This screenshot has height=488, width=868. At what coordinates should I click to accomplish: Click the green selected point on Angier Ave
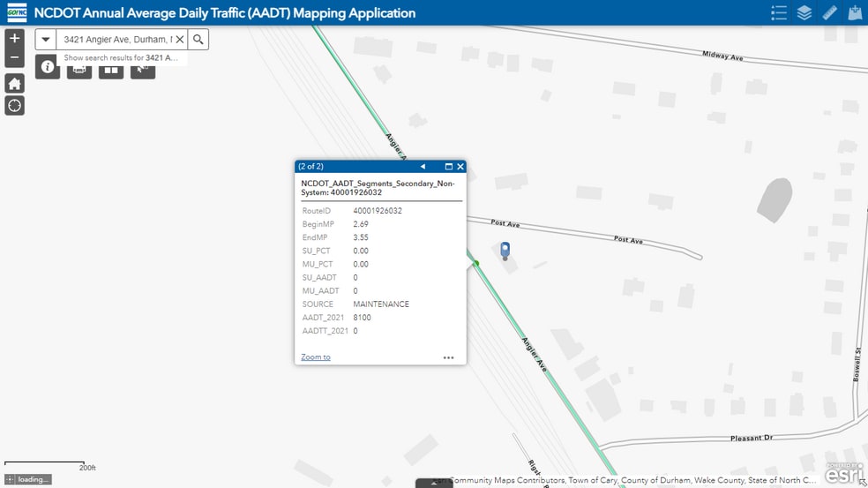pyautogui.click(x=476, y=263)
